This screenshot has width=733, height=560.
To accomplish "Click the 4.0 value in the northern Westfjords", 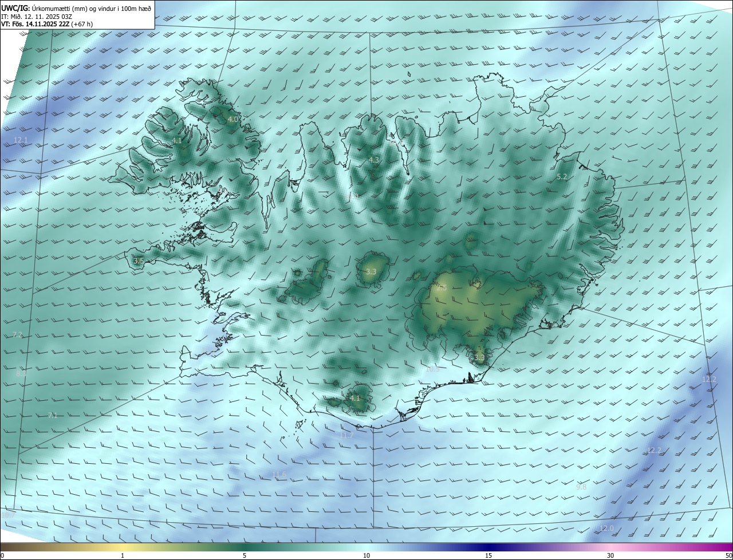I will point(232,119).
